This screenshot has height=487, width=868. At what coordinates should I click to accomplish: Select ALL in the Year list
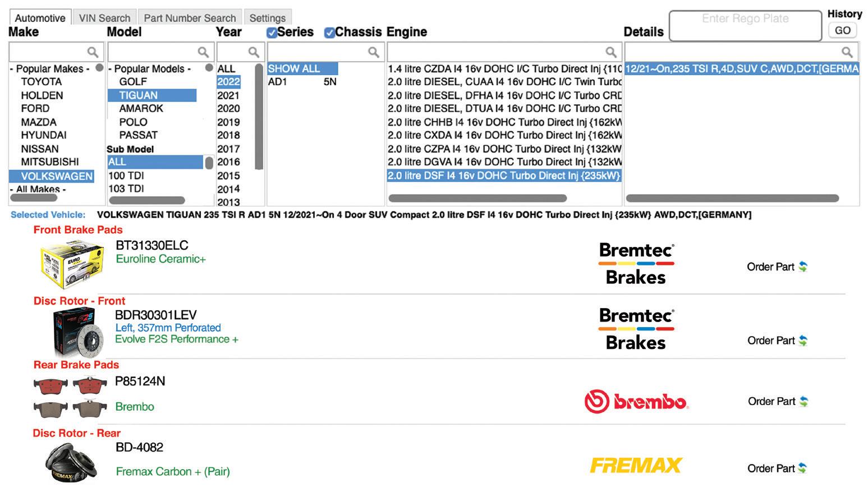pos(227,69)
